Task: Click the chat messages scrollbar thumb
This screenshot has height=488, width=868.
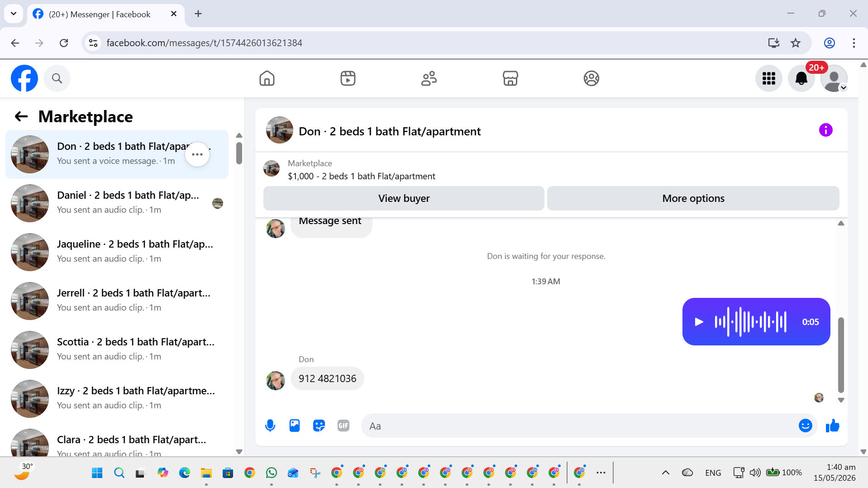Action: (x=841, y=355)
